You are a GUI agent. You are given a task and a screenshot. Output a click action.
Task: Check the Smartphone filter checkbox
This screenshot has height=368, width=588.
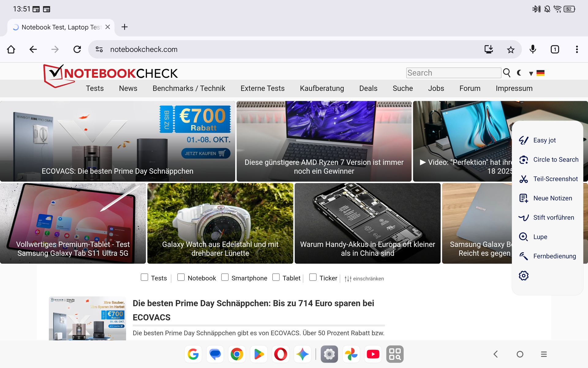(x=225, y=277)
